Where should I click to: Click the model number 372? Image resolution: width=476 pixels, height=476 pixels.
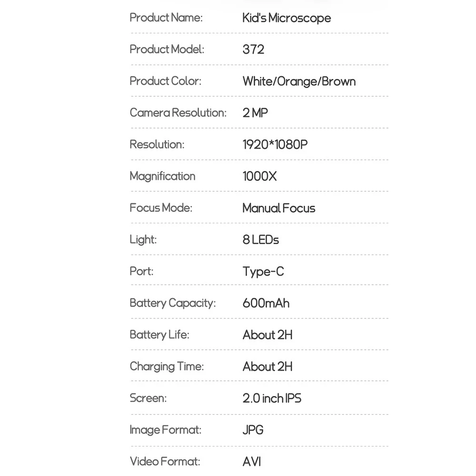pos(254,50)
